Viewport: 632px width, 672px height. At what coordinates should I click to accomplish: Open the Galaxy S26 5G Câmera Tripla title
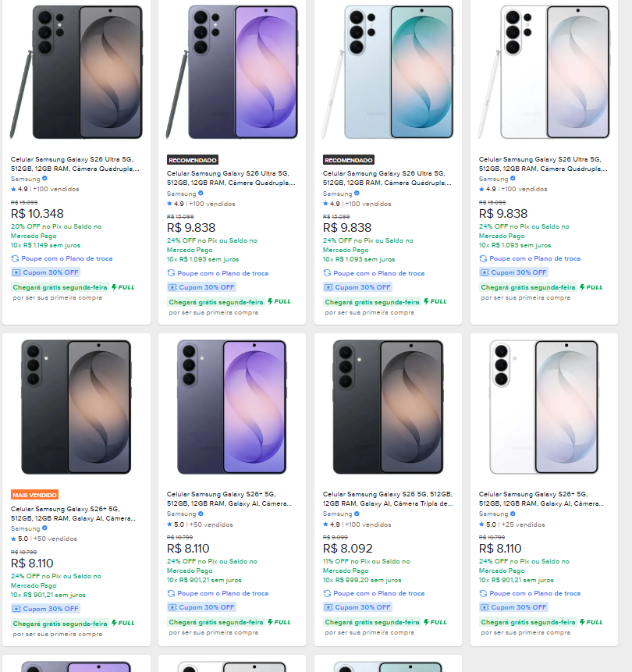(388, 499)
